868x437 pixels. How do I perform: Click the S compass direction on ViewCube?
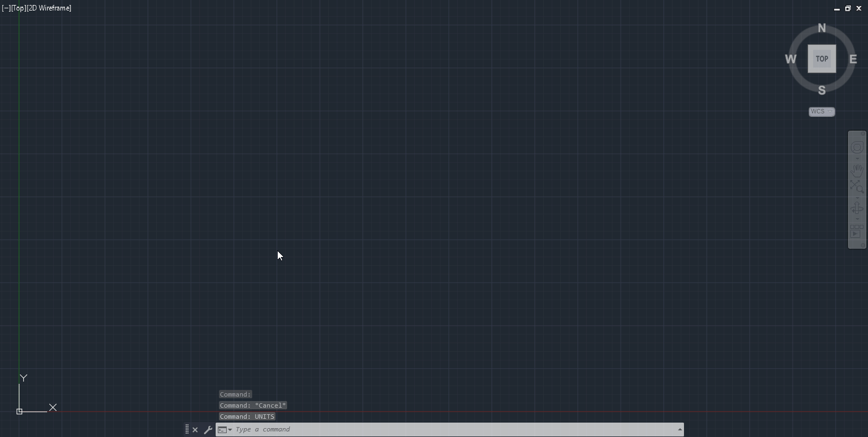(x=821, y=90)
